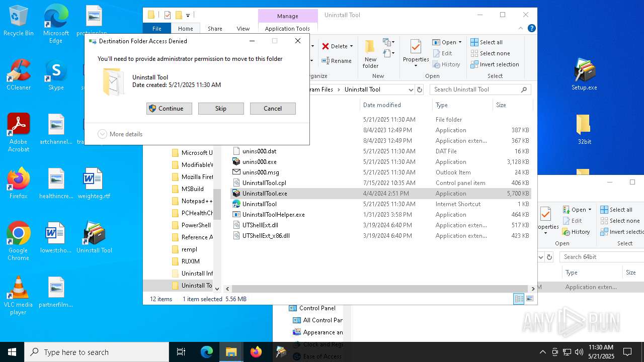Open the File menu tab
644x362 pixels.
tap(157, 29)
